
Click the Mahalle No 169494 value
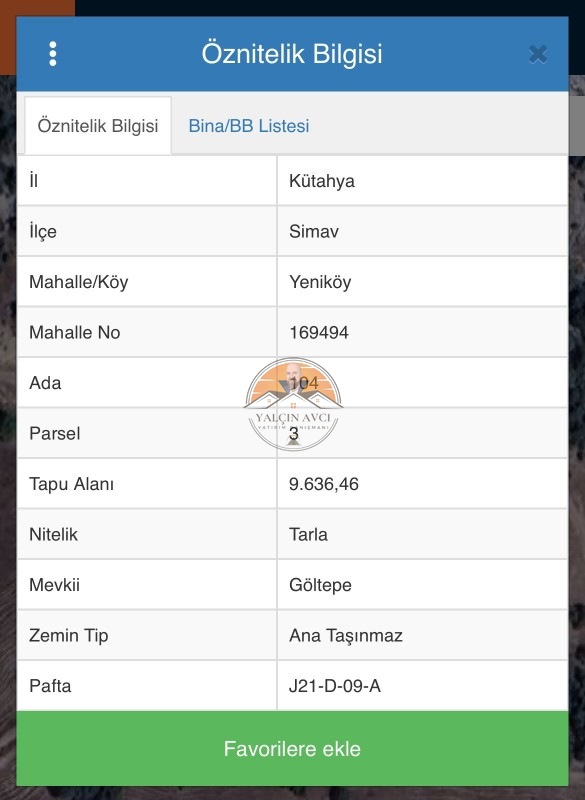click(x=319, y=333)
